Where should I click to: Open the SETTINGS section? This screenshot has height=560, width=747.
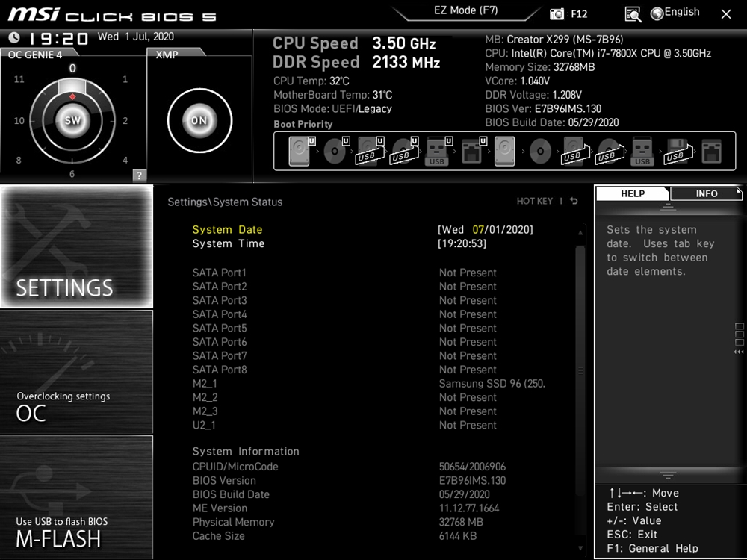[x=77, y=246]
